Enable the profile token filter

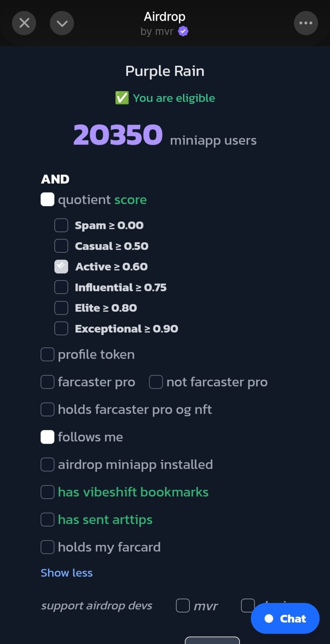(x=47, y=355)
